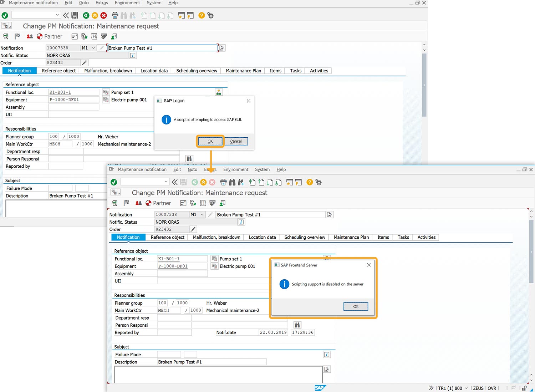Click Description field in front window
The height and width of the screenshot is (392, 535).
point(212,362)
